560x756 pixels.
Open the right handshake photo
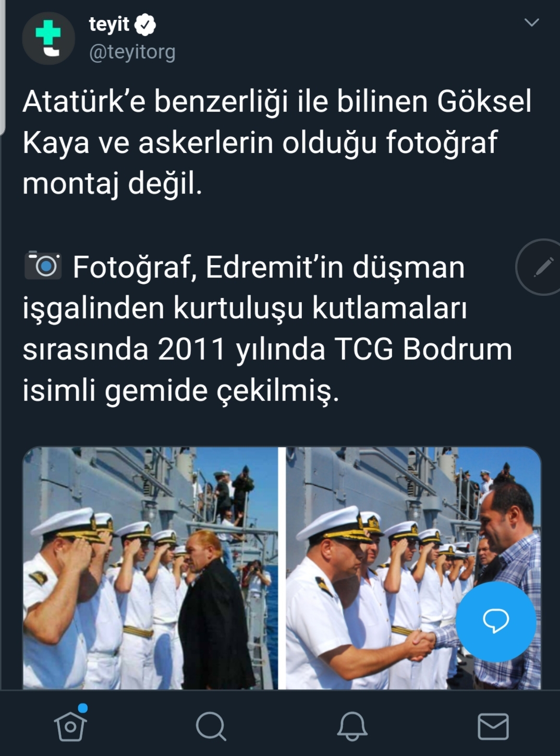point(413,568)
